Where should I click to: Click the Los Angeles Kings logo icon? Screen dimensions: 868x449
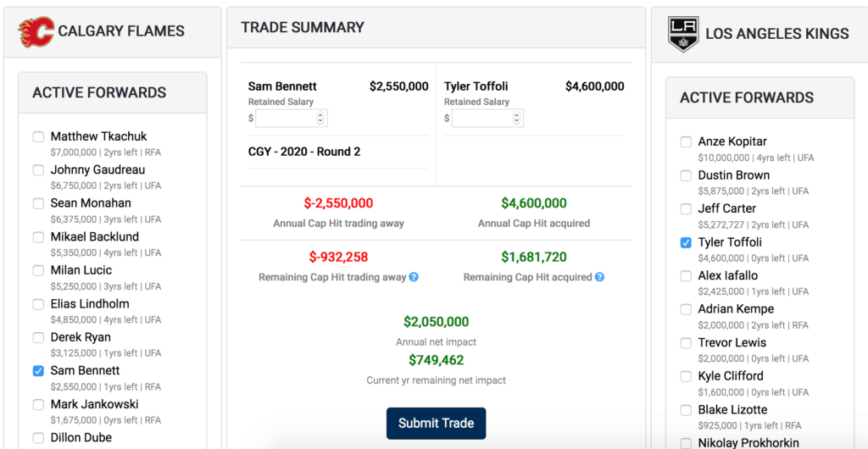point(683,34)
